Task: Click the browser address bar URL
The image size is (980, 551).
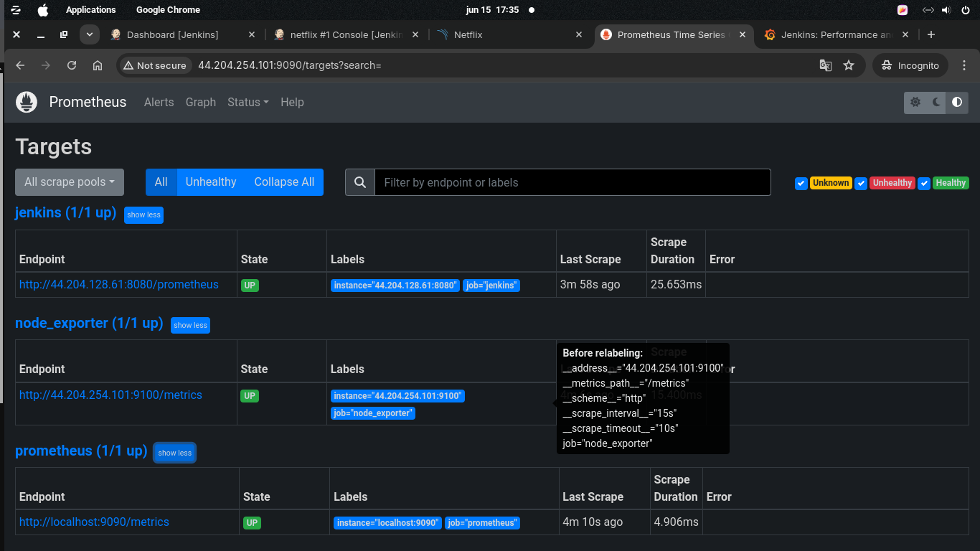Action: tap(289, 65)
